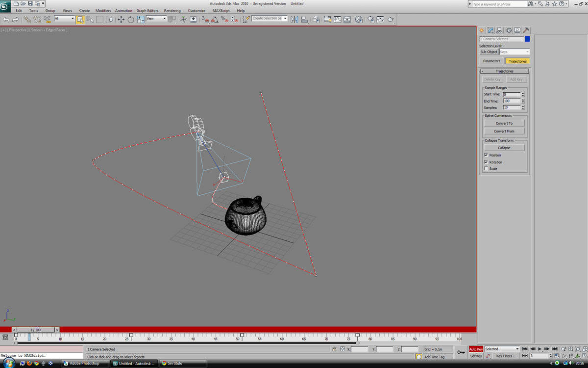This screenshot has height=368, width=588.
Task: Activate the Select and Scale tool
Action: pyautogui.click(x=141, y=19)
